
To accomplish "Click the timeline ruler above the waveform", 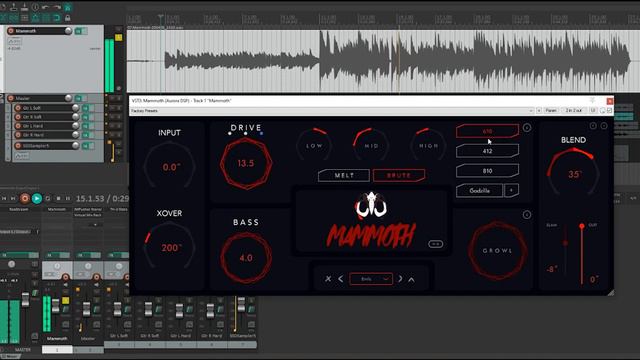I will (x=384, y=19).
